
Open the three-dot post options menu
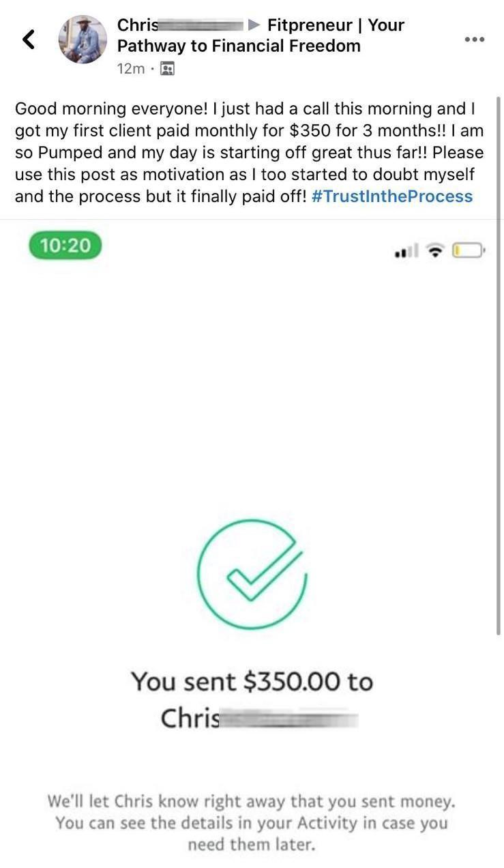click(475, 40)
